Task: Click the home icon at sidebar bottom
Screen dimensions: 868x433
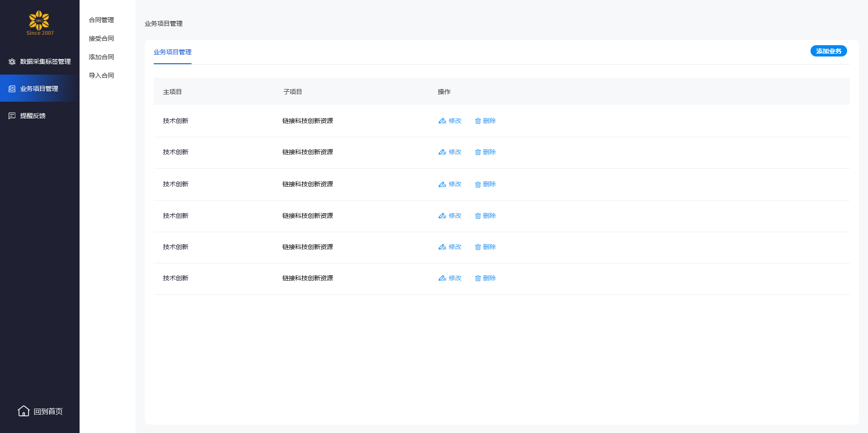Action: pos(24,411)
